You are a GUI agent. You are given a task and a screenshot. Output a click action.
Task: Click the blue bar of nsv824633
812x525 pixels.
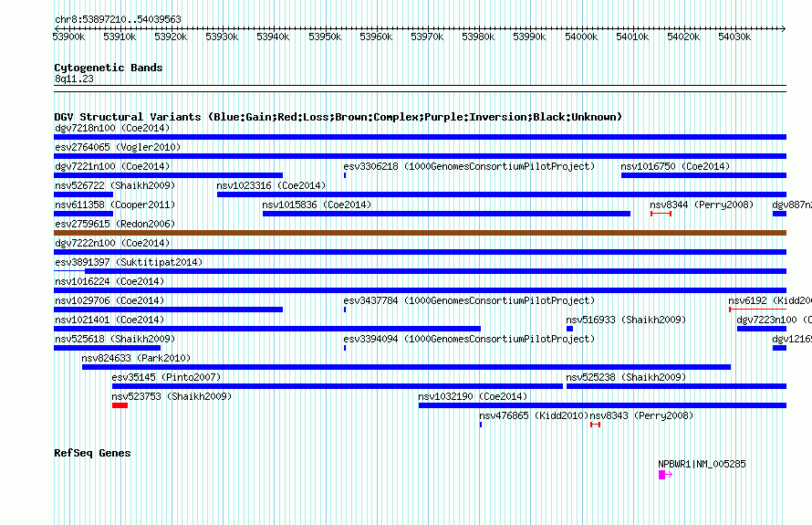[x=407, y=367]
